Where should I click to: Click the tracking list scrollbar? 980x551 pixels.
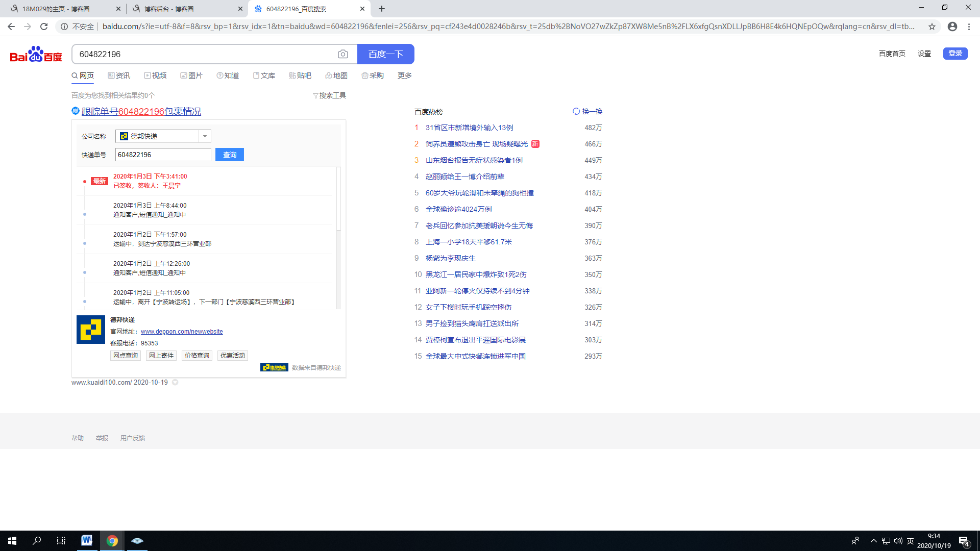(338, 199)
